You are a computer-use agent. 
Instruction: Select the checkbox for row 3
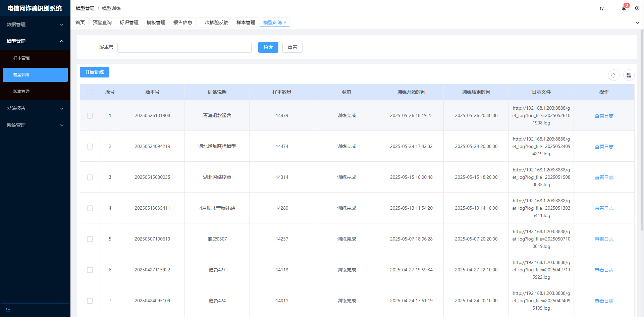[90, 177]
